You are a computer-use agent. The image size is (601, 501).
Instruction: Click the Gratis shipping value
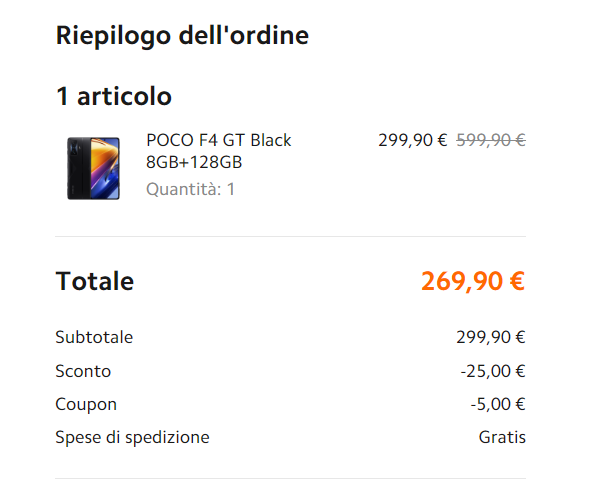click(502, 437)
